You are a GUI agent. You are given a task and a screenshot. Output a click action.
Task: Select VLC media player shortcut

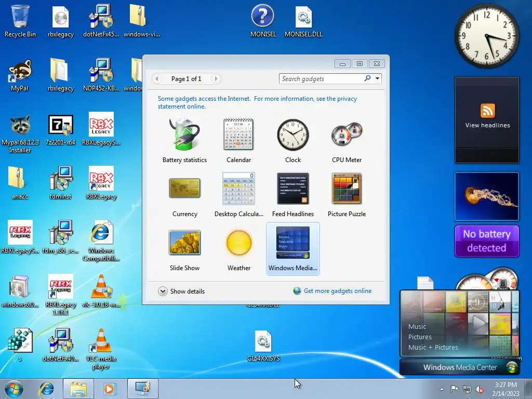coord(101,349)
